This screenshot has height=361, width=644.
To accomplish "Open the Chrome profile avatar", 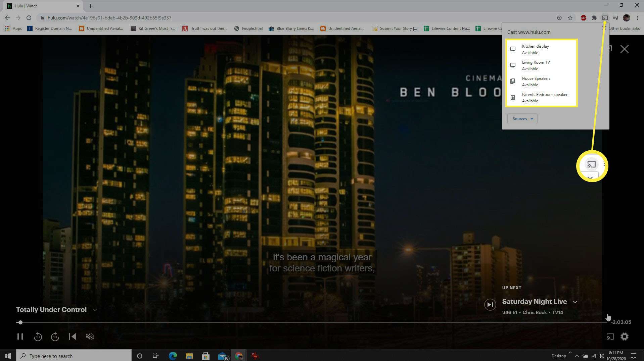I will [626, 18].
